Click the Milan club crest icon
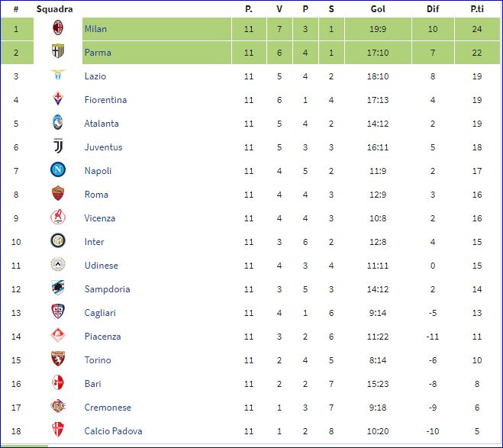This screenshot has height=448, width=503. 57,29
